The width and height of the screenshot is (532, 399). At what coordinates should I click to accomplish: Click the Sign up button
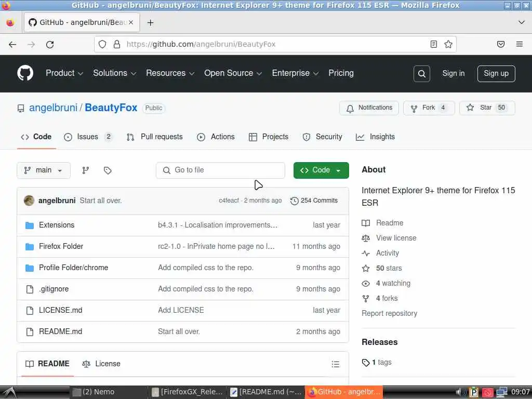(496, 74)
